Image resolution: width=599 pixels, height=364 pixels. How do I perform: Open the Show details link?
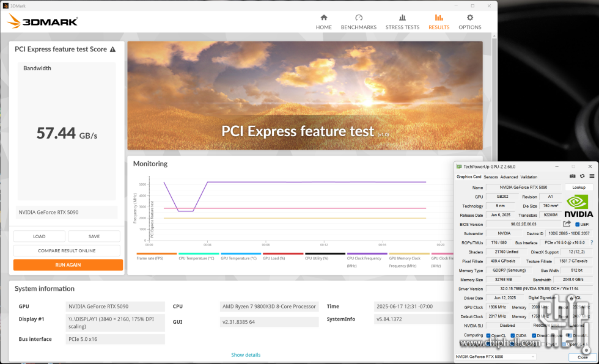246,355
